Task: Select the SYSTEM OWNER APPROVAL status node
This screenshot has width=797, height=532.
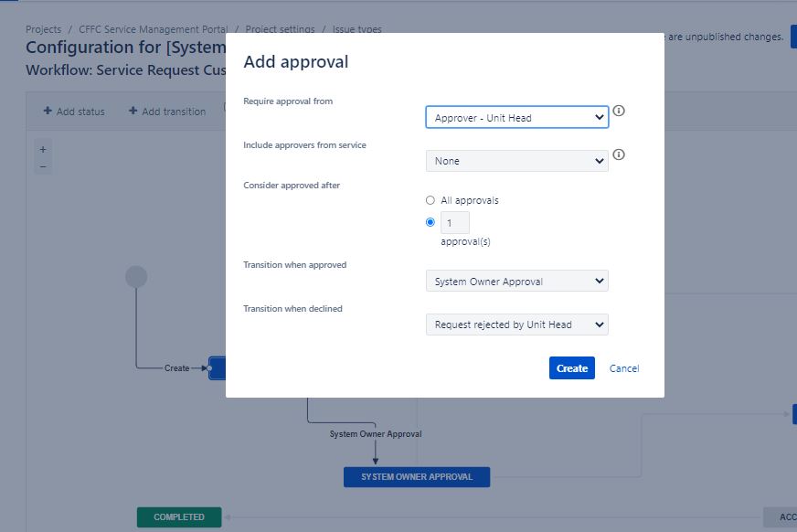Action: (417, 476)
